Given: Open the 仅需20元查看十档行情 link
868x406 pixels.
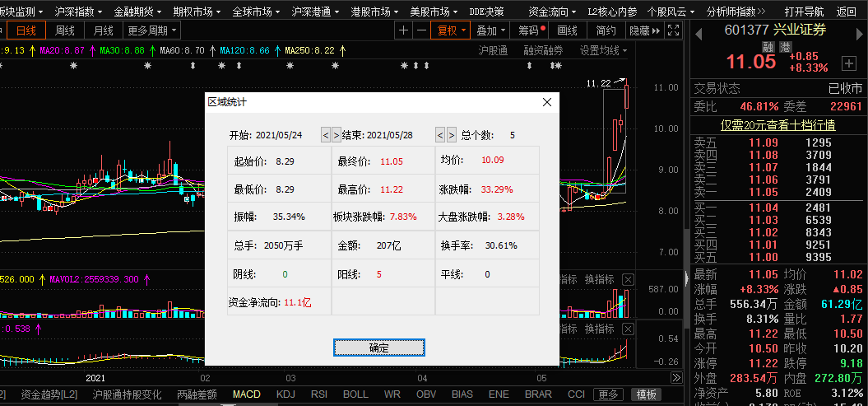Looking at the screenshot, I should click(777, 125).
